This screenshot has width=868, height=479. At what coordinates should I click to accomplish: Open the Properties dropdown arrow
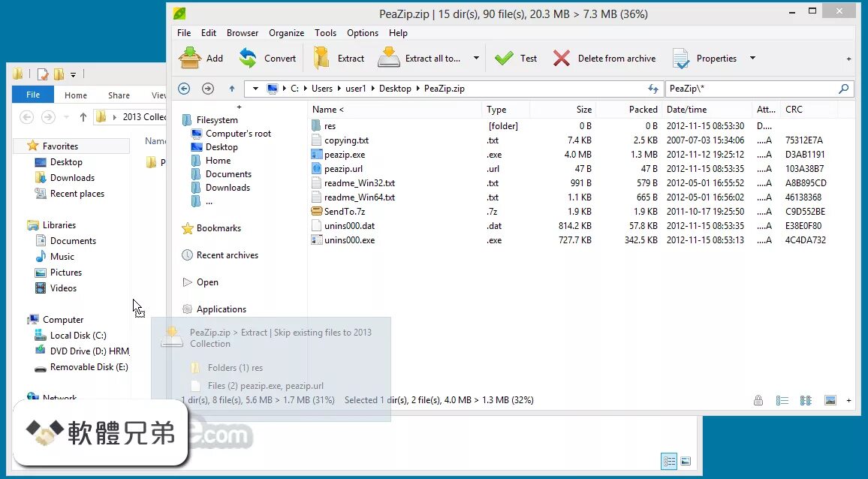(x=752, y=58)
